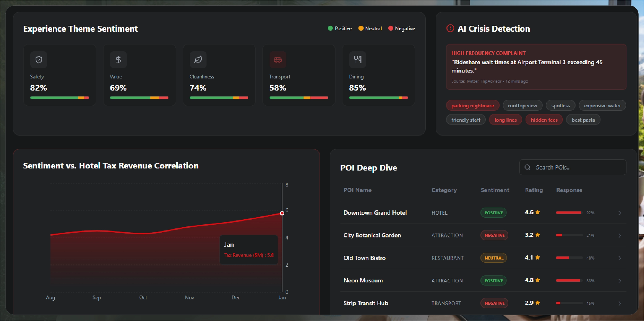Expand the City Botanical Garden row chevron
The width and height of the screenshot is (644, 321).
620,236
